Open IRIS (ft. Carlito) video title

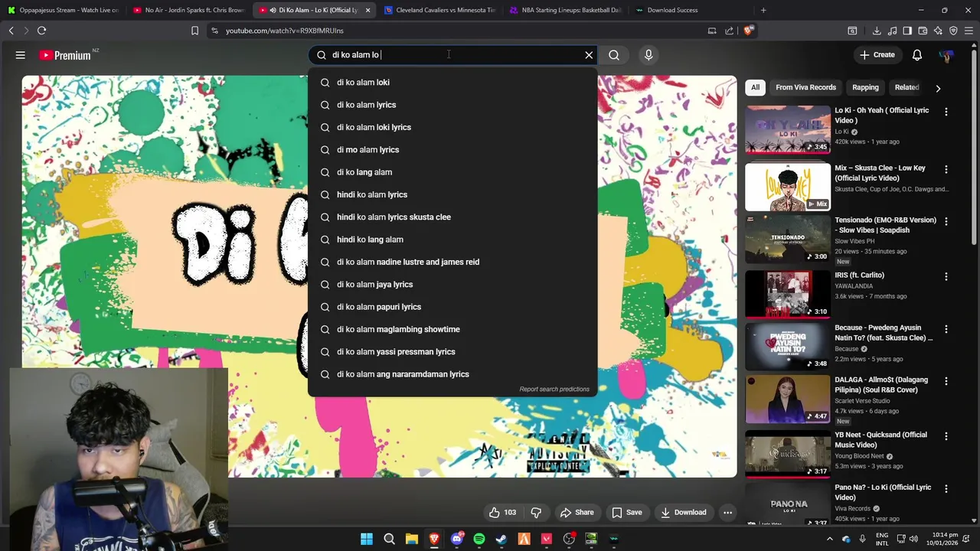point(859,275)
